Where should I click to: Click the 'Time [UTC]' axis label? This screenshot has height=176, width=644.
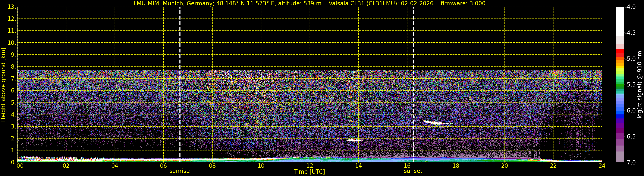310,172
